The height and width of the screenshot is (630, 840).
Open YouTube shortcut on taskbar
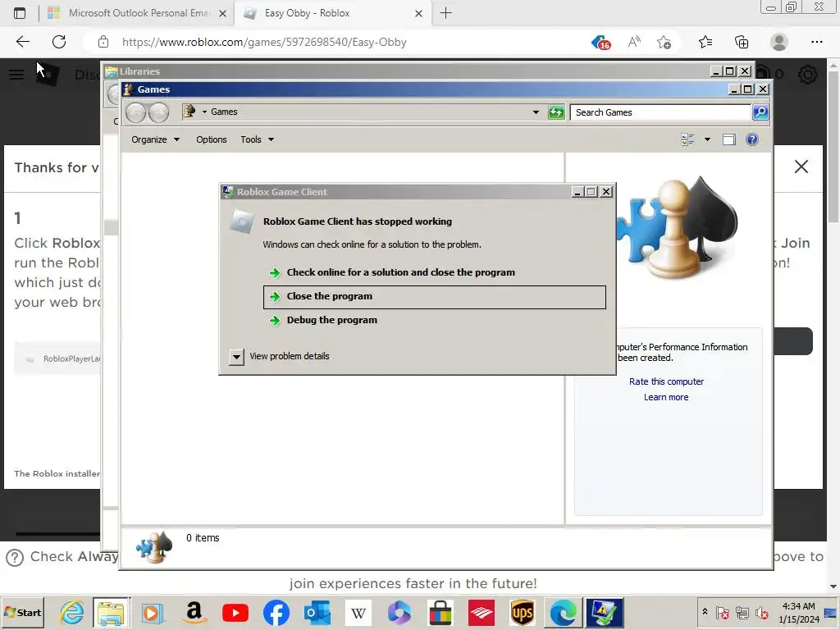pyautogui.click(x=235, y=612)
